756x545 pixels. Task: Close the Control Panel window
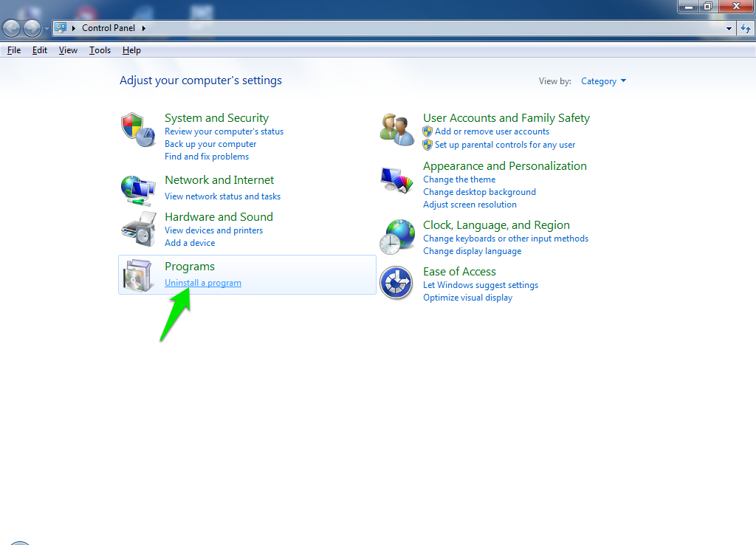click(736, 6)
